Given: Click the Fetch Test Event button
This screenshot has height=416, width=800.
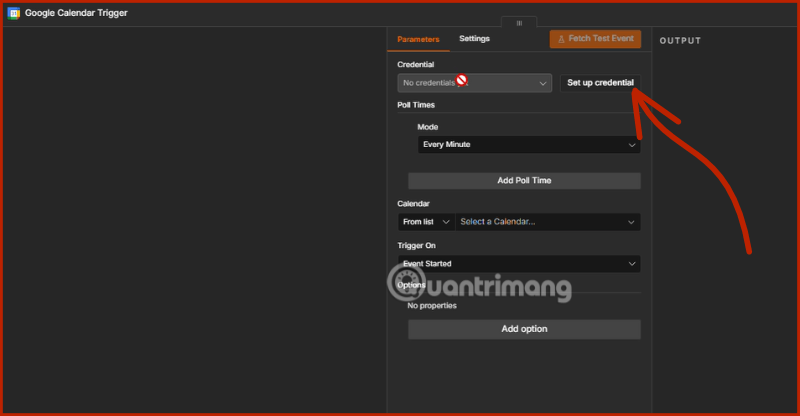Looking at the screenshot, I should pyautogui.click(x=595, y=39).
